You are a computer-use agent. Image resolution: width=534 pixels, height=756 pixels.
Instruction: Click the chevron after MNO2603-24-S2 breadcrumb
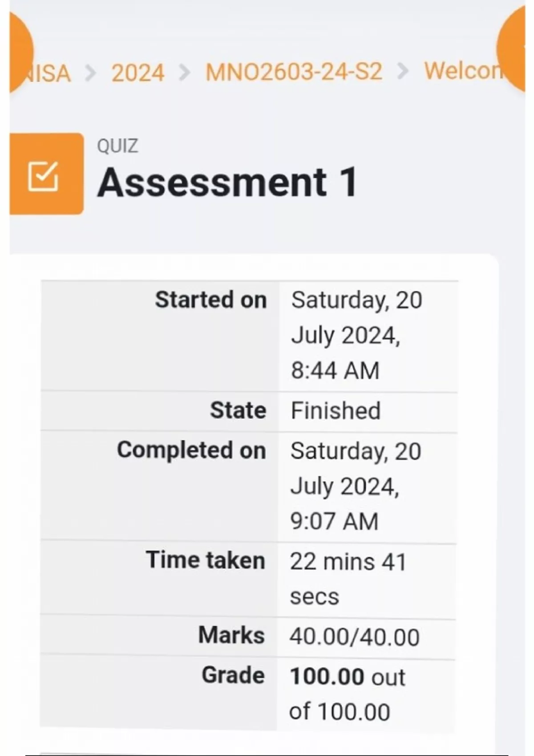click(x=403, y=71)
